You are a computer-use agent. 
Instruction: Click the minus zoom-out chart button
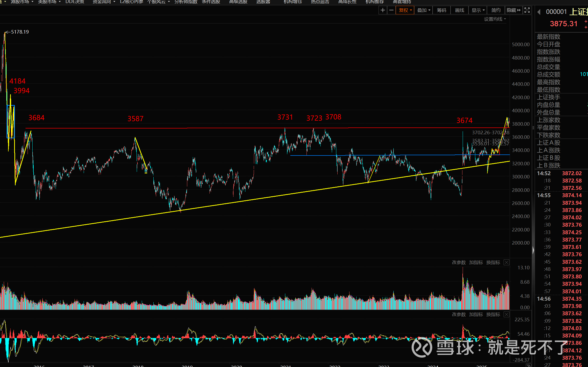391,10
